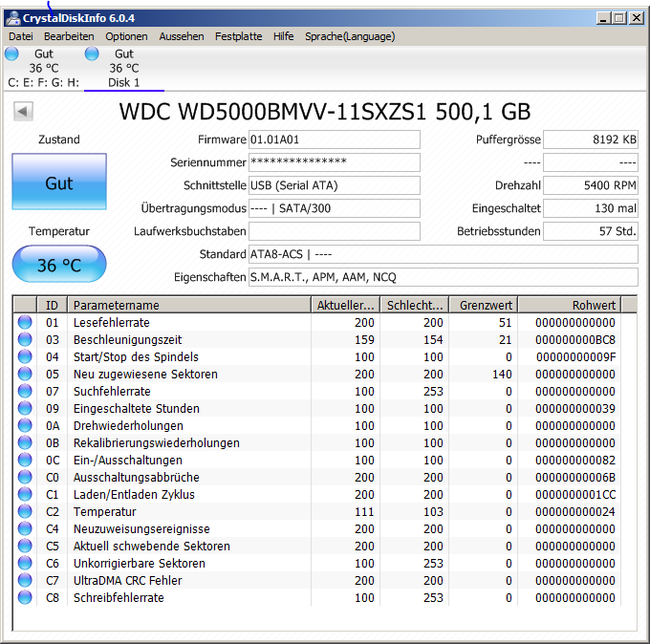This screenshot has height=644, width=650.
Task: Click the raw value 0000000001CC
Action: 575,494
